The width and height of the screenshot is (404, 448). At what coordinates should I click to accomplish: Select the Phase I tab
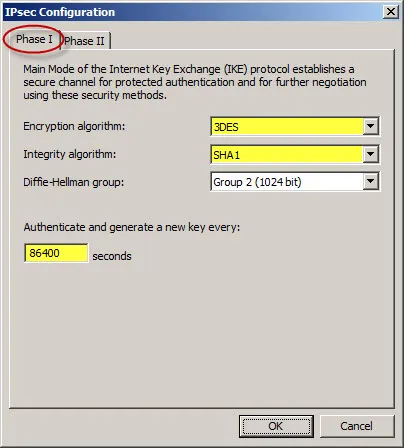[34, 39]
